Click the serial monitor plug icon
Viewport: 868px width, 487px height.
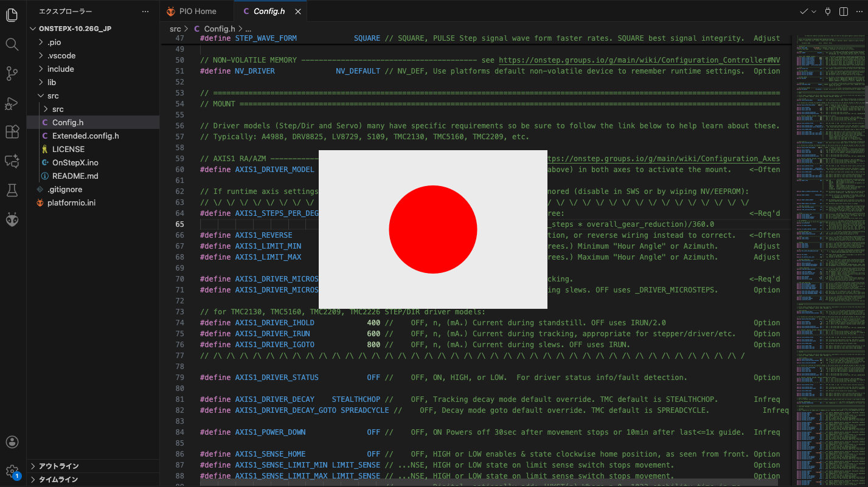(x=827, y=12)
